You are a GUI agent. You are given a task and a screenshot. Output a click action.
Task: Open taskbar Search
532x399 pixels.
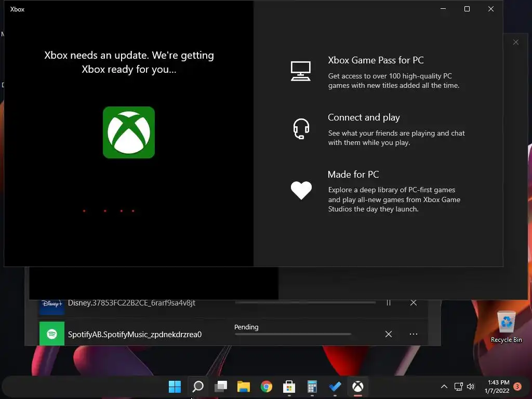tap(198, 387)
